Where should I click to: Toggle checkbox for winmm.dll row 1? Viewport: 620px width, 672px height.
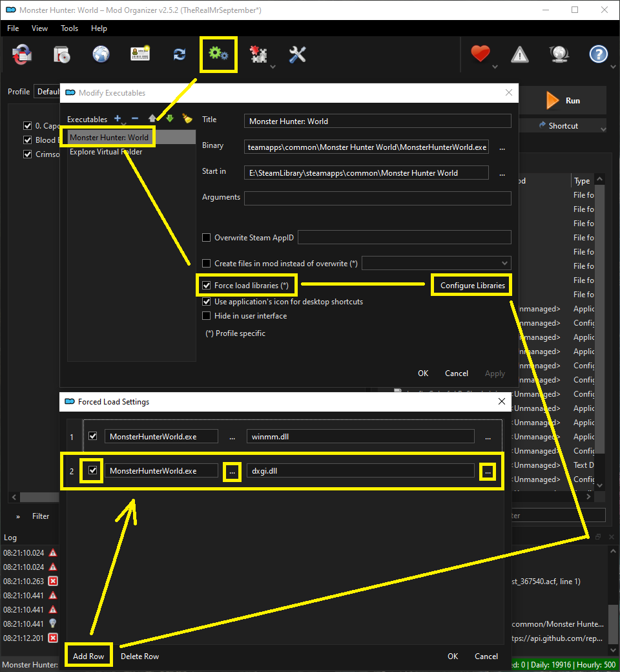[x=92, y=436]
